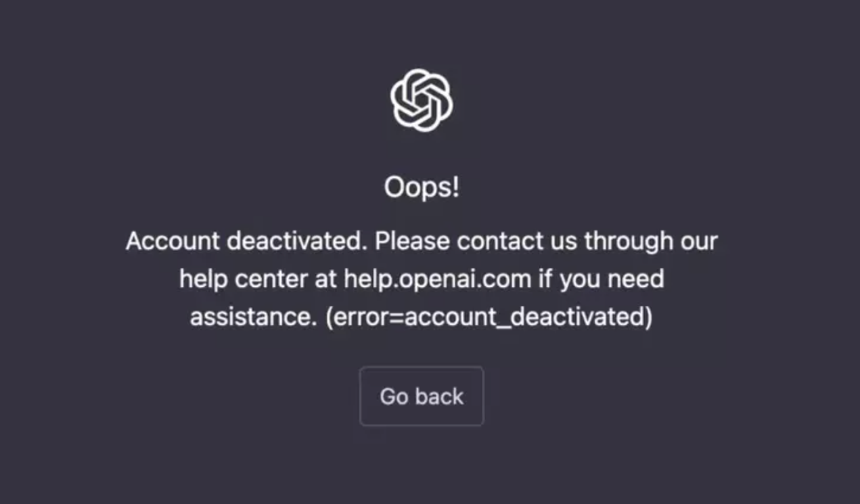Click the help.openai.com address text
Screen dimensions: 860x504
coord(437,279)
